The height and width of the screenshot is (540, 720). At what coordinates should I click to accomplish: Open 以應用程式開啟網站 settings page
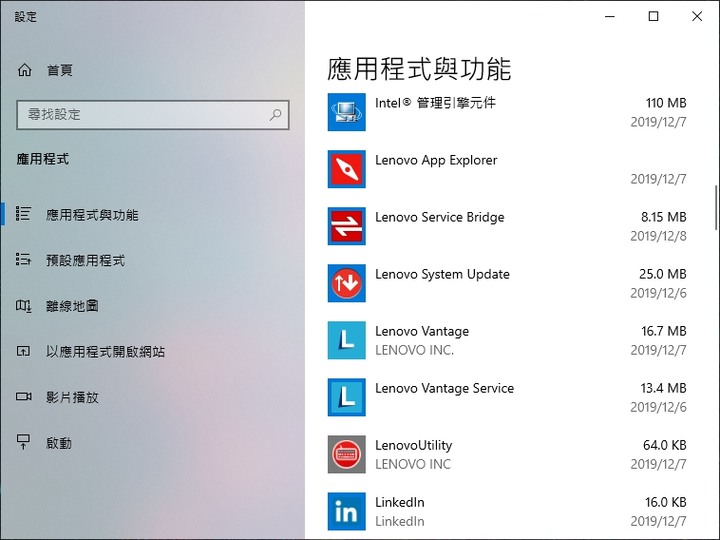[x=105, y=352]
